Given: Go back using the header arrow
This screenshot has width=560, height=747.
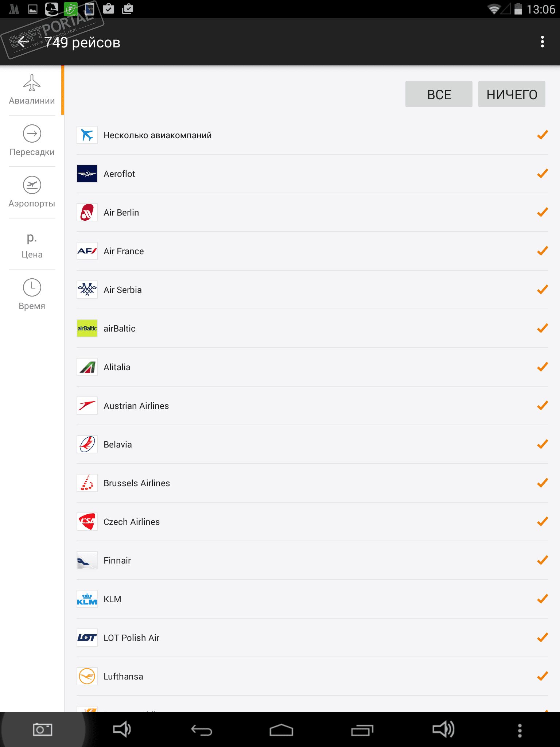Looking at the screenshot, I should (x=23, y=42).
